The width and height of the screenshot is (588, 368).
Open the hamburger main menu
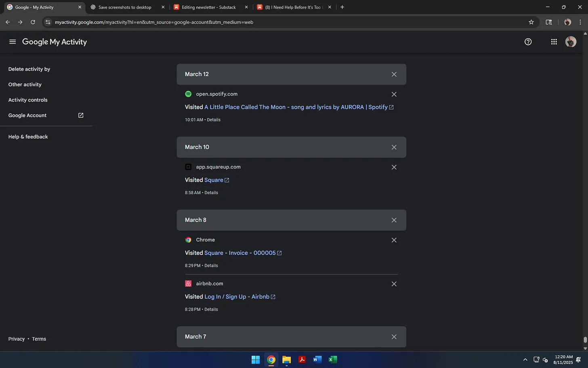tap(13, 42)
